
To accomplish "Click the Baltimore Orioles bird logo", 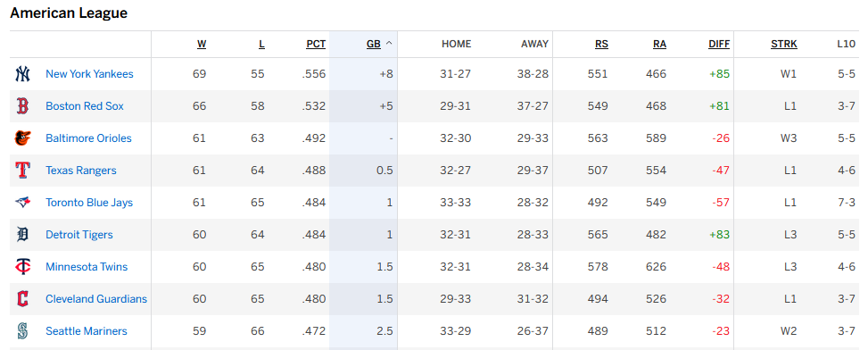I will tap(22, 137).
